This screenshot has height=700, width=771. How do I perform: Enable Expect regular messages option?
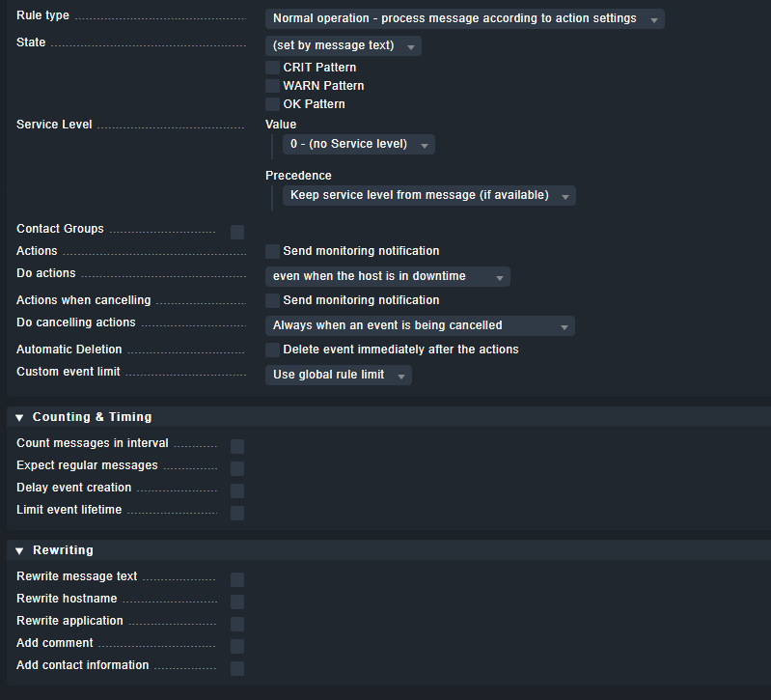[237, 468]
